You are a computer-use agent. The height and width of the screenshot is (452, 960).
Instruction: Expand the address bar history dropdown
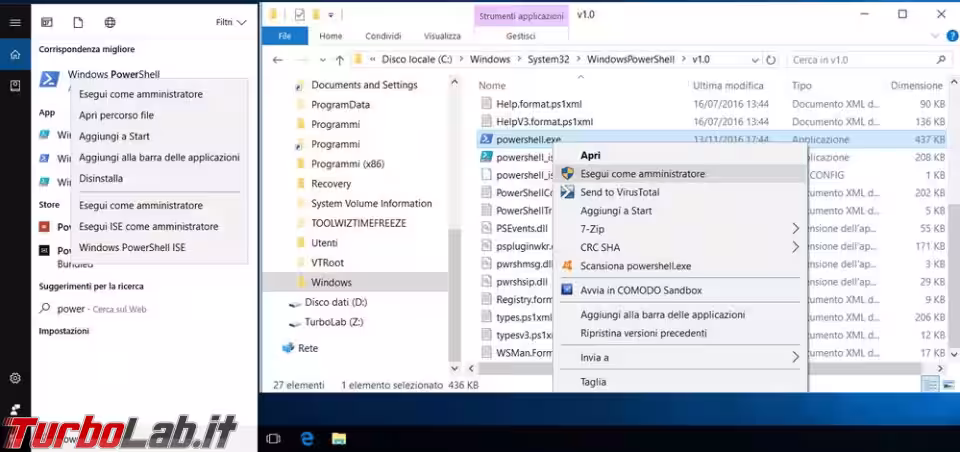point(754,60)
